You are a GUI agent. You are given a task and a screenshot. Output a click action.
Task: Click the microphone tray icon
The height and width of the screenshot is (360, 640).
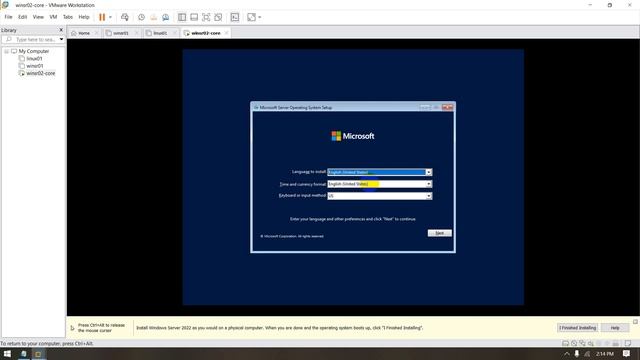[577, 354]
